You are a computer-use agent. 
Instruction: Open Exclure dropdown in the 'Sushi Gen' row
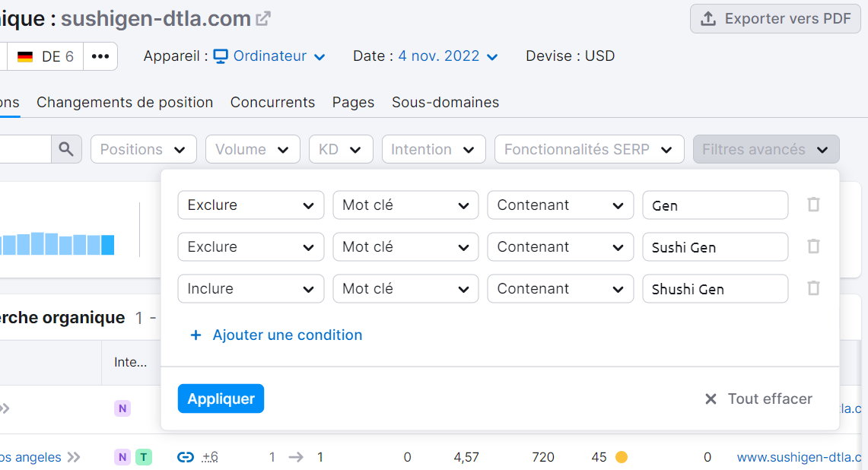coord(251,247)
